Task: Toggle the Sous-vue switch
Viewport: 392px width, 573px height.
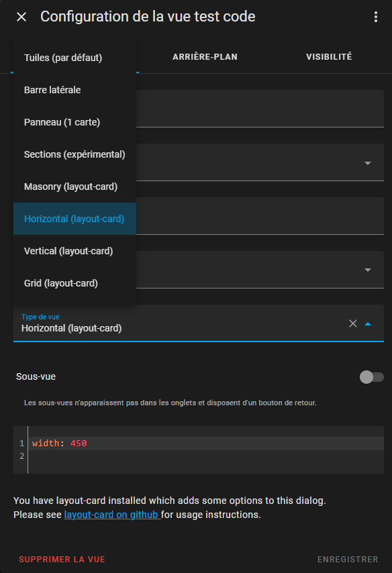Action: 371,377
